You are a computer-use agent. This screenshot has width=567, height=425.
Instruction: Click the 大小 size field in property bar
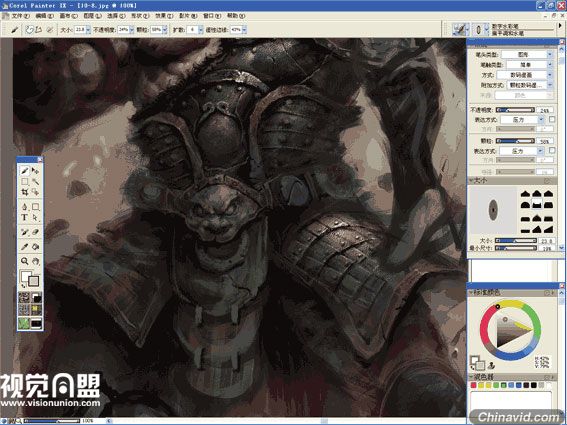click(x=80, y=30)
